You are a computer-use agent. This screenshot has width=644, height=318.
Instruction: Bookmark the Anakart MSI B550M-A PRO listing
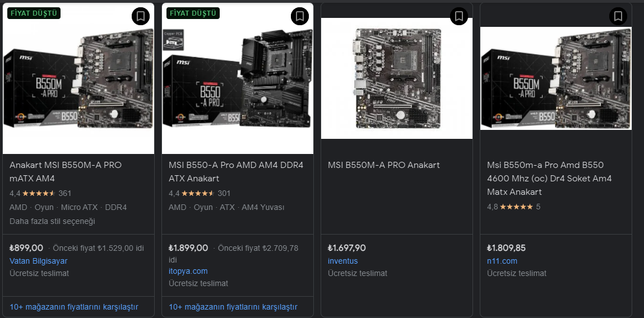(x=141, y=16)
